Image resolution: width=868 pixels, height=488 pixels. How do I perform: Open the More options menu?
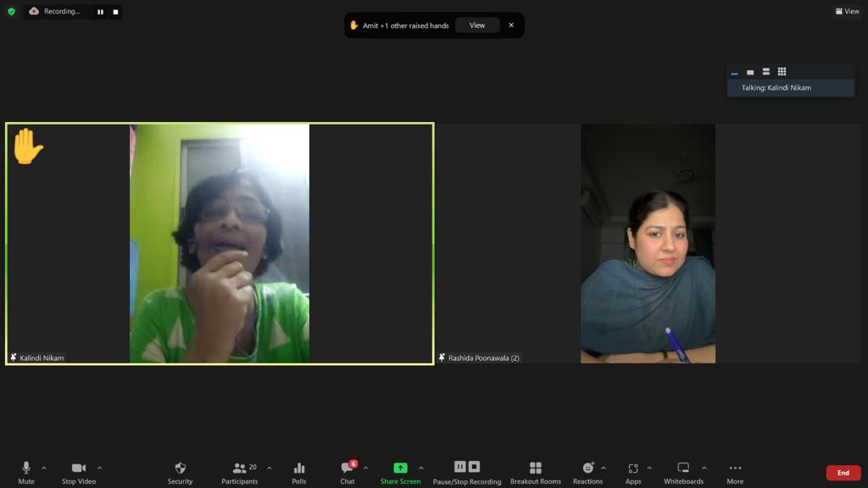(x=735, y=473)
